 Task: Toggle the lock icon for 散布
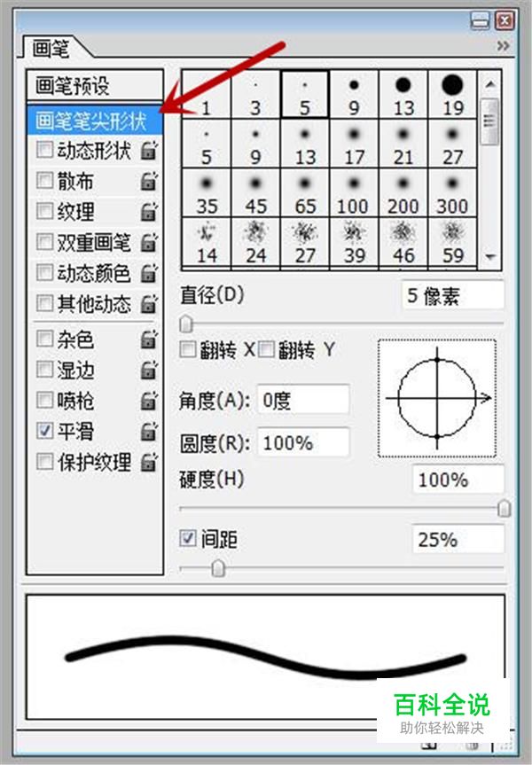point(149,182)
